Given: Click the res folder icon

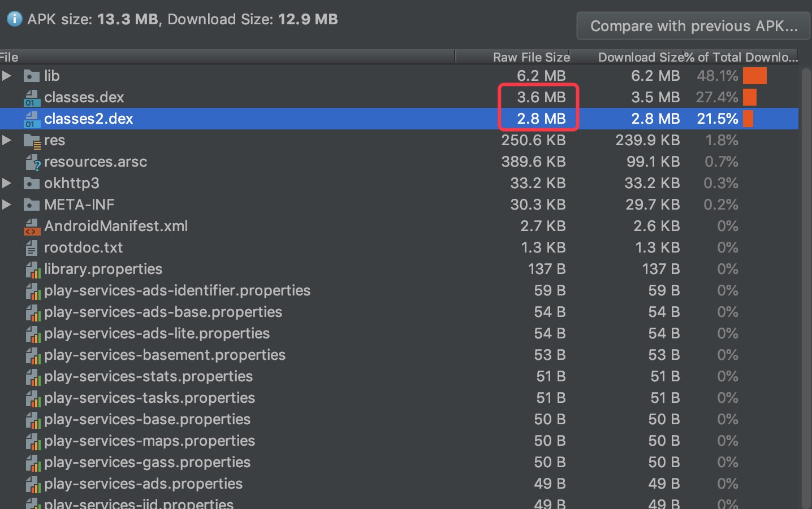Looking at the screenshot, I should tap(32, 141).
